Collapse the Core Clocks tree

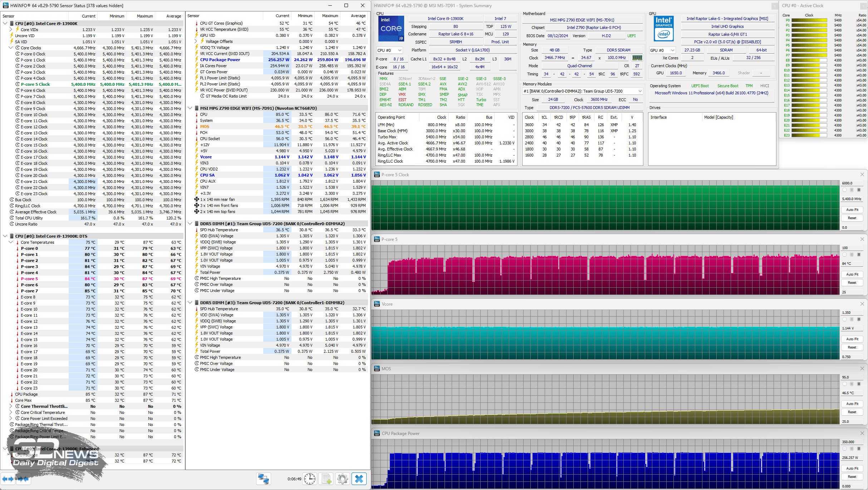point(11,48)
